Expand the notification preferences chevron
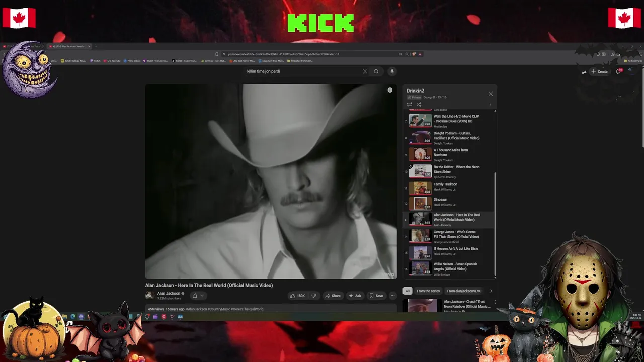Screen dimensions: 644x362 point(202,296)
